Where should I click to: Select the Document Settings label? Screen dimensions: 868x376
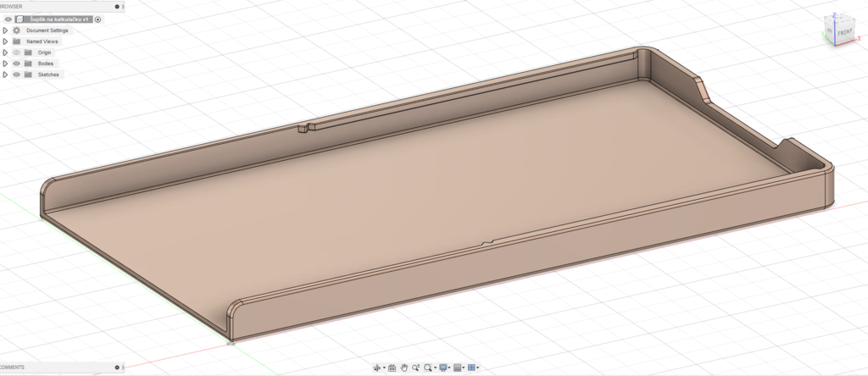(47, 30)
